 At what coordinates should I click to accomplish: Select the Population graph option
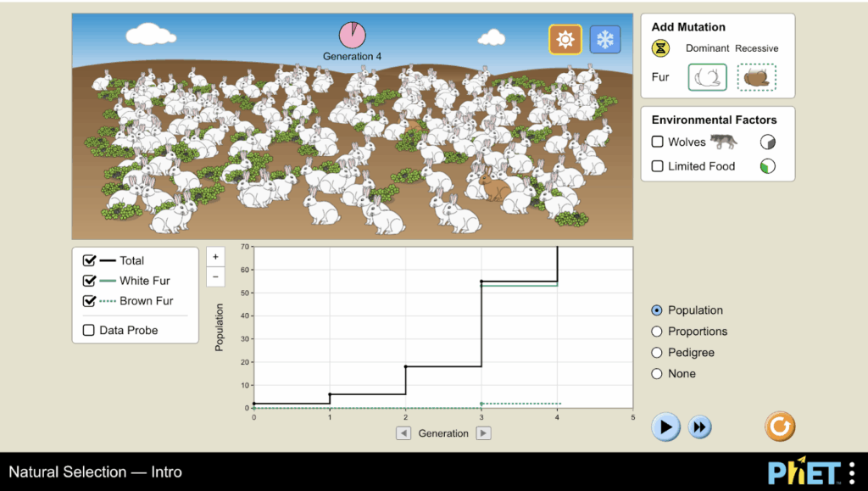point(657,310)
